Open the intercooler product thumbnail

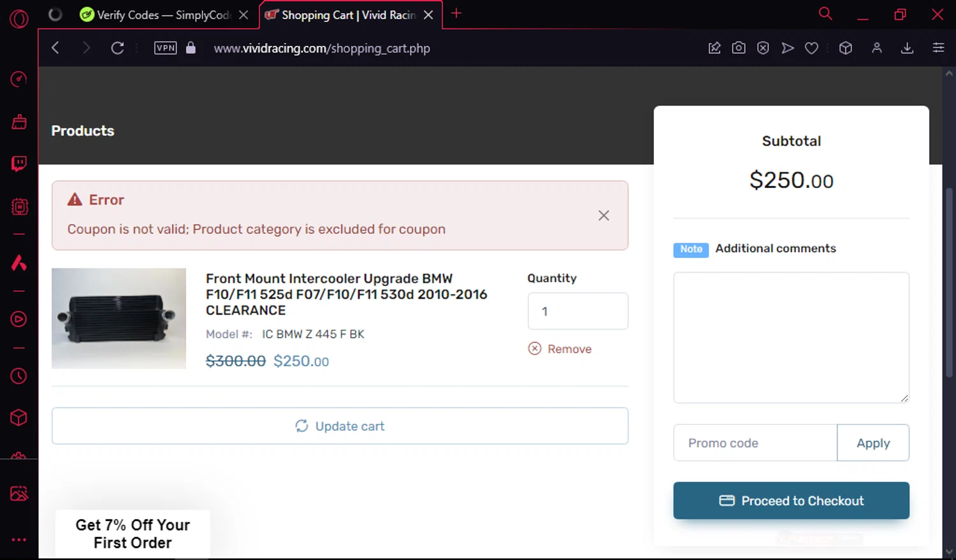pos(119,318)
